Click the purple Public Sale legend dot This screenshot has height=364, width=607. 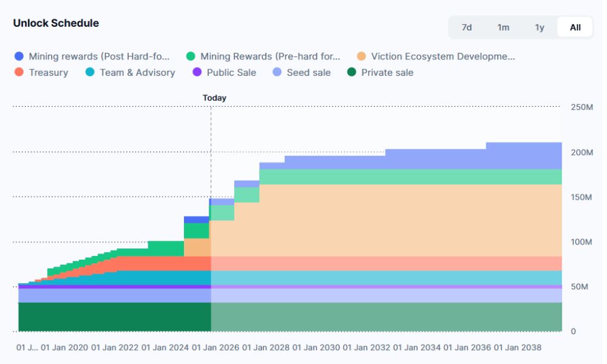point(197,73)
